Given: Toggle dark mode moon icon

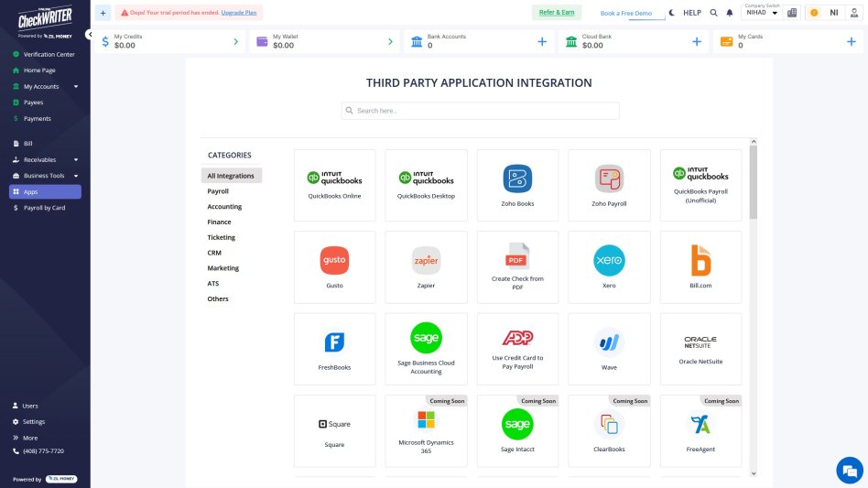Looking at the screenshot, I should 671,13.
